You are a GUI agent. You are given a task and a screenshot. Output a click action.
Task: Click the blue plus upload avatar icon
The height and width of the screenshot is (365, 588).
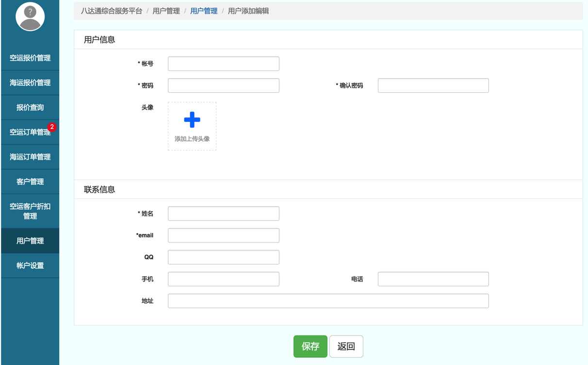click(x=192, y=120)
